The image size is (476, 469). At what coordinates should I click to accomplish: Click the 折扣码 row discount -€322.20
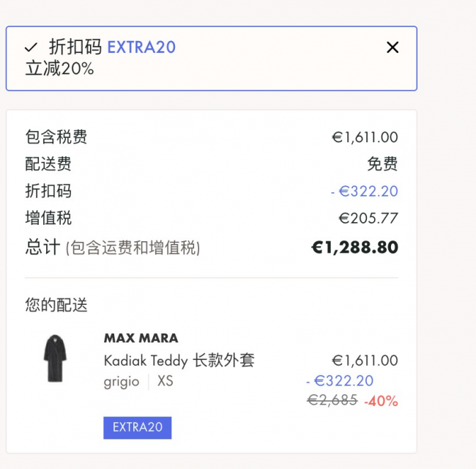364,191
